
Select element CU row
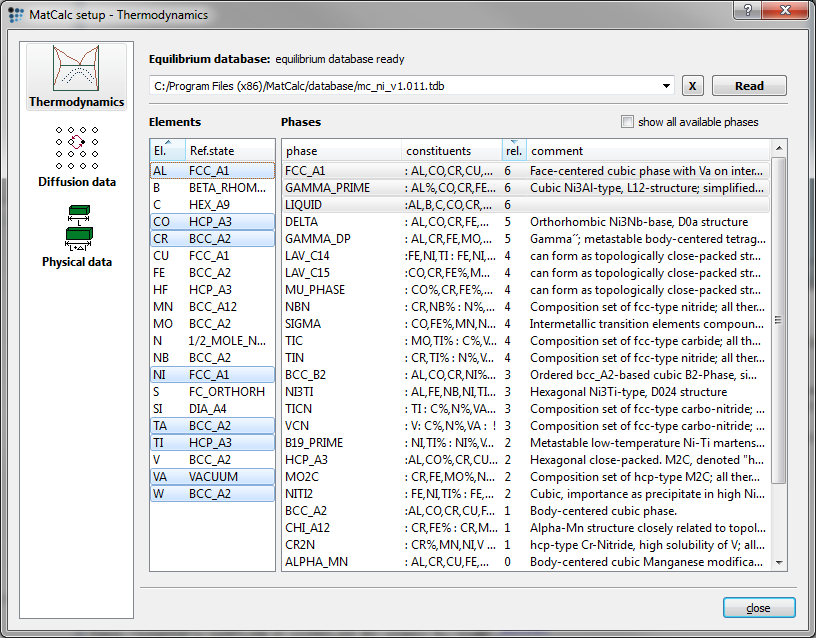212,256
